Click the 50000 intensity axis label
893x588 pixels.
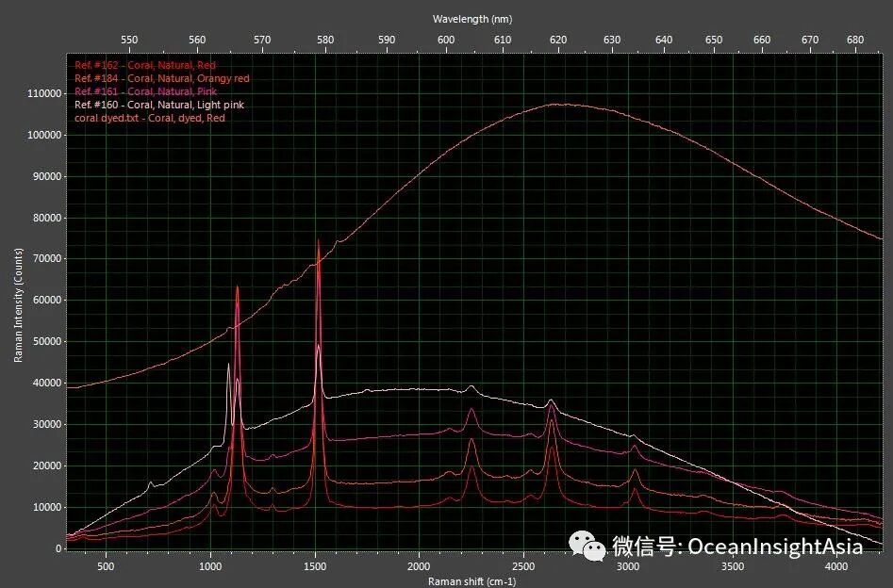click(x=46, y=341)
